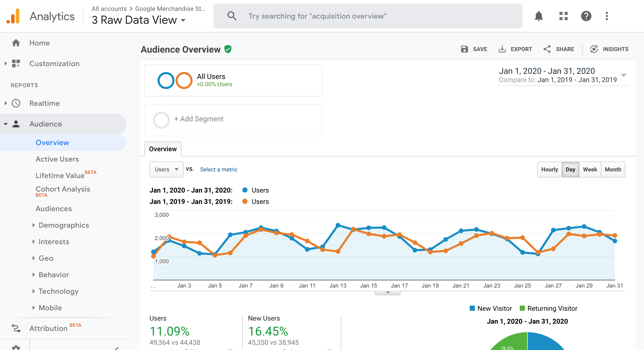644x350 pixels.
Task: Click Select a metric link
Action: [x=219, y=170]
